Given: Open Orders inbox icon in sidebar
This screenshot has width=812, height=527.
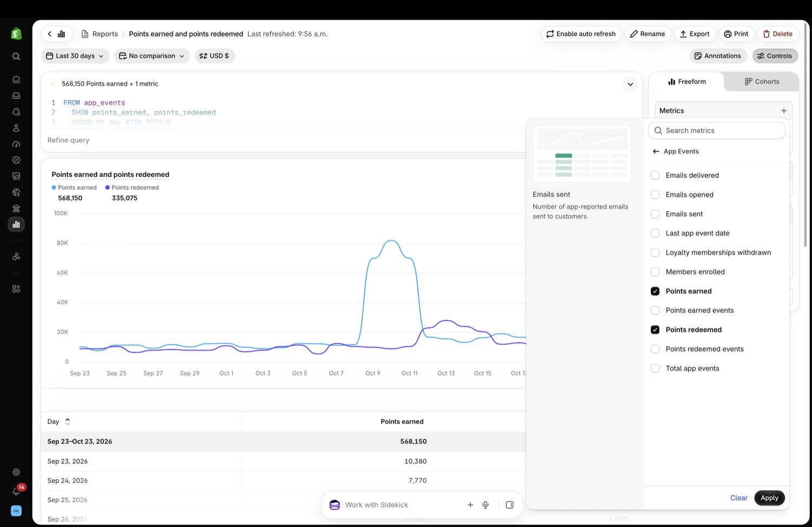Looking at the screenshot, I should pyautogui.click(x=16, y=96).
